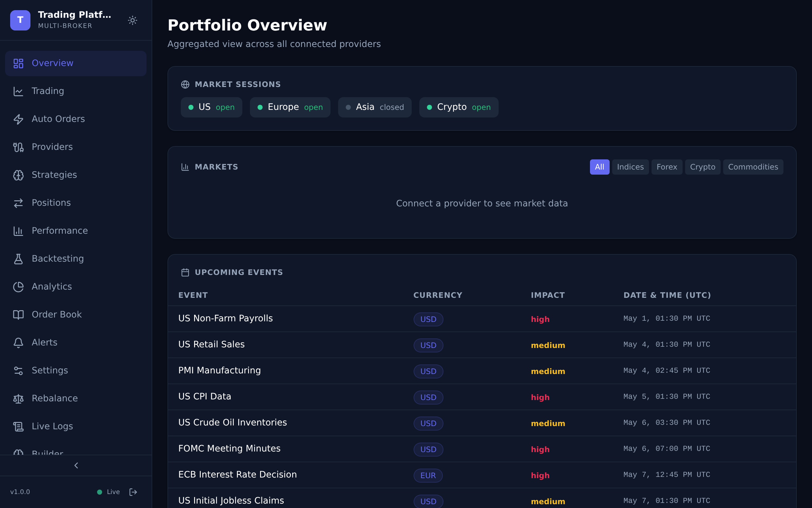Click the Positions swap-arrows icon
The width and height of the screenshot is (812, 508).
pyautogui.click(x=18, y=203)
